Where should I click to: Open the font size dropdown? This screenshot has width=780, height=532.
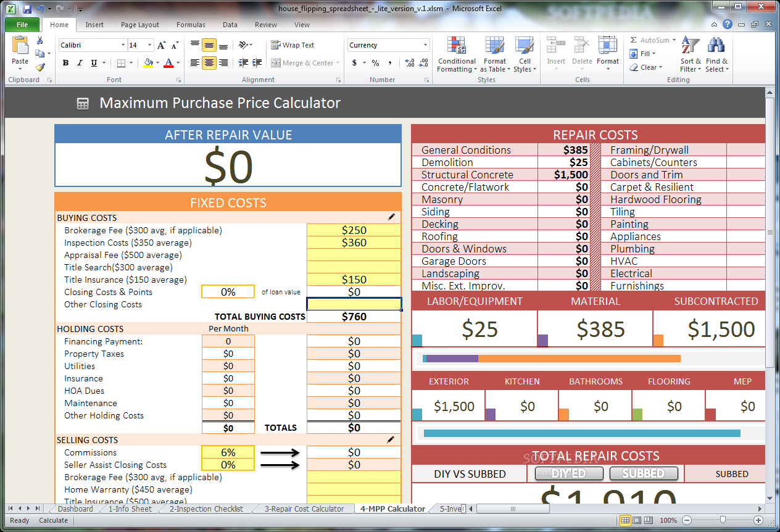coord(149,45)
